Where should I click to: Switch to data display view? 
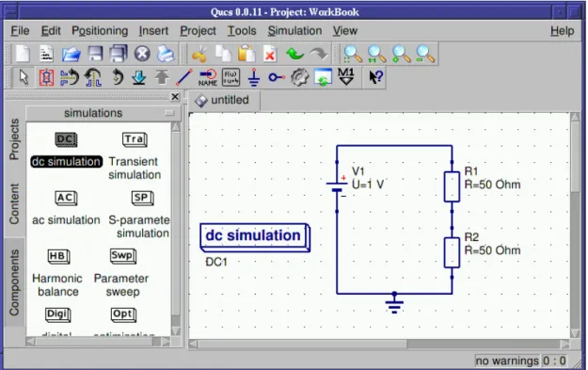[323, 78]
